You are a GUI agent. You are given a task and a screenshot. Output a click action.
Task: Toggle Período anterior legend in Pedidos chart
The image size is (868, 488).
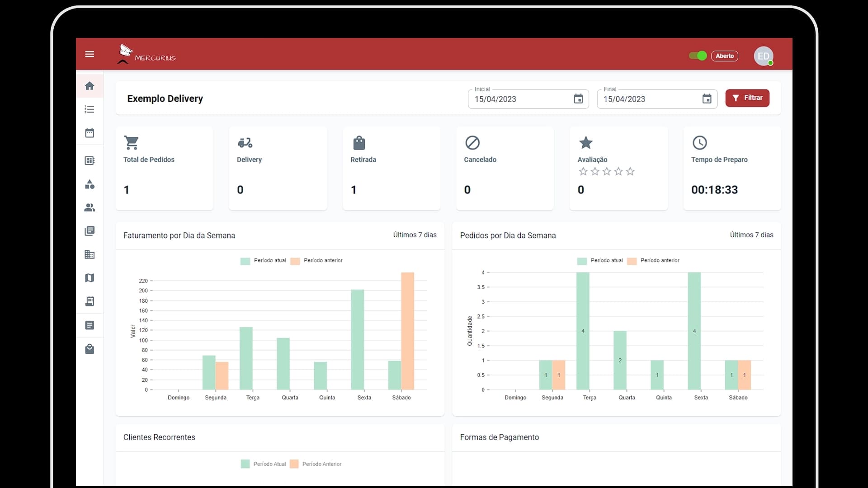point(653,261)
